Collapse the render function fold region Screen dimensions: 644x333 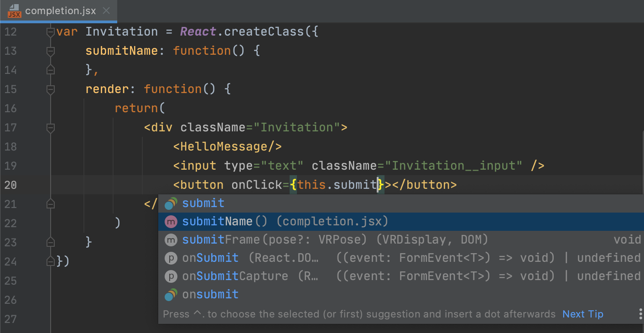click(x=50, y=89)
